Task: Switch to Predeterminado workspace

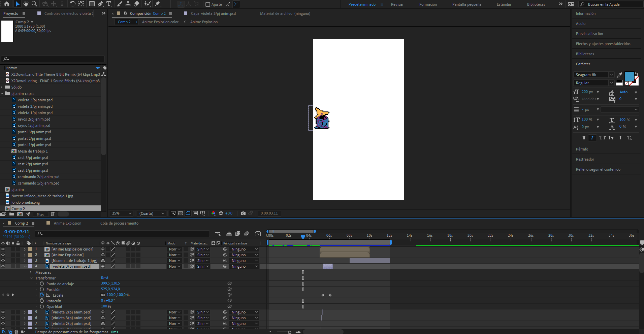Action: (362, 4)
